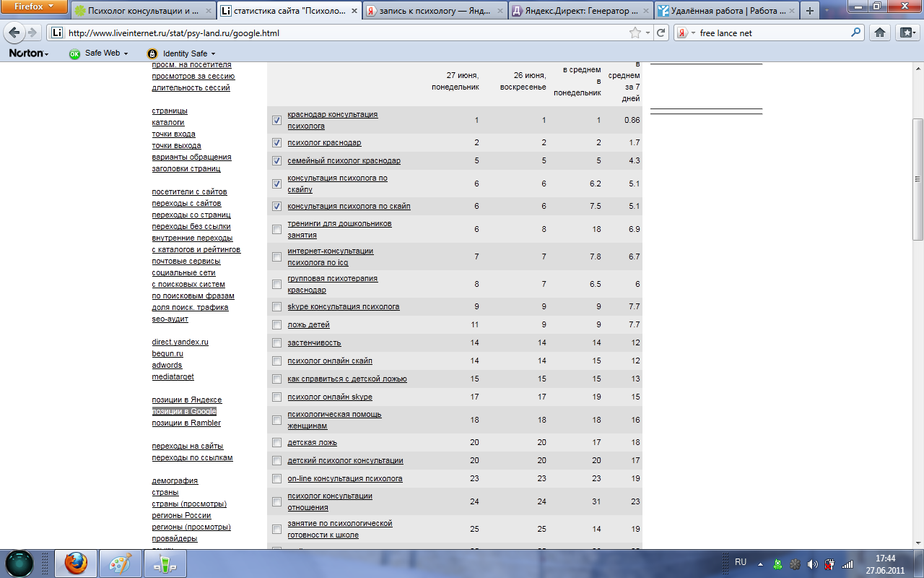The image size is (924, 578).
Task: Uncheck 'краснодар консультация психолога' row checkbox
Action: click(x=276, y=121)
